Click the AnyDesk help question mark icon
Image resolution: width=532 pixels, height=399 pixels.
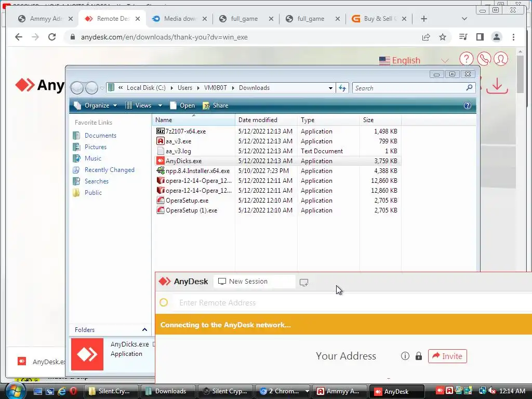point(466,59)
